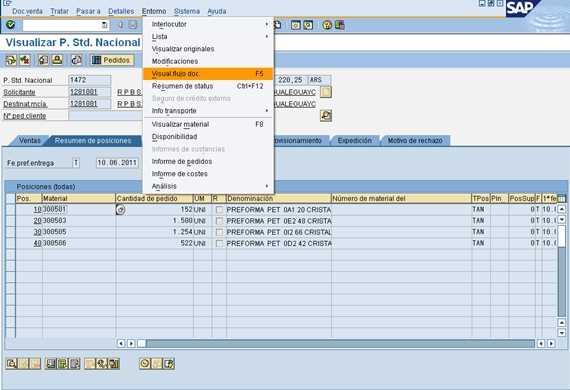This screenshot has width=570, height=390.
Task: Click the clock icon in bottom toolbar
Action: pos(145,363)
